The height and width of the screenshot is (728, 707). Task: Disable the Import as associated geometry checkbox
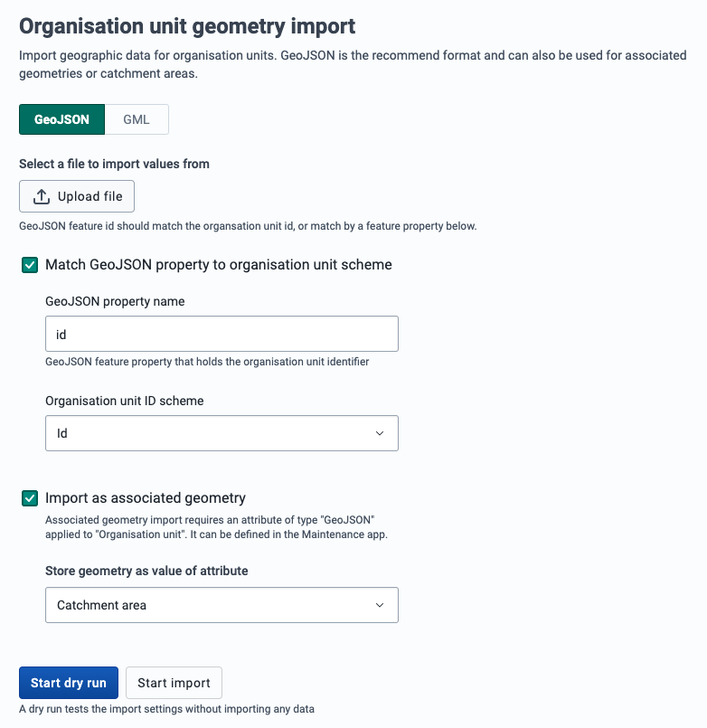(x=31, y=497)
